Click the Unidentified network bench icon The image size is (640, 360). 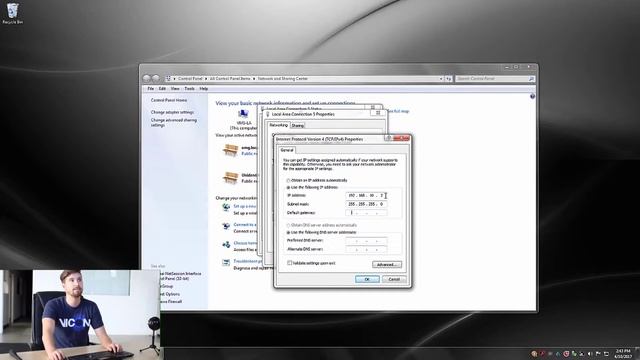click(231, 178)
